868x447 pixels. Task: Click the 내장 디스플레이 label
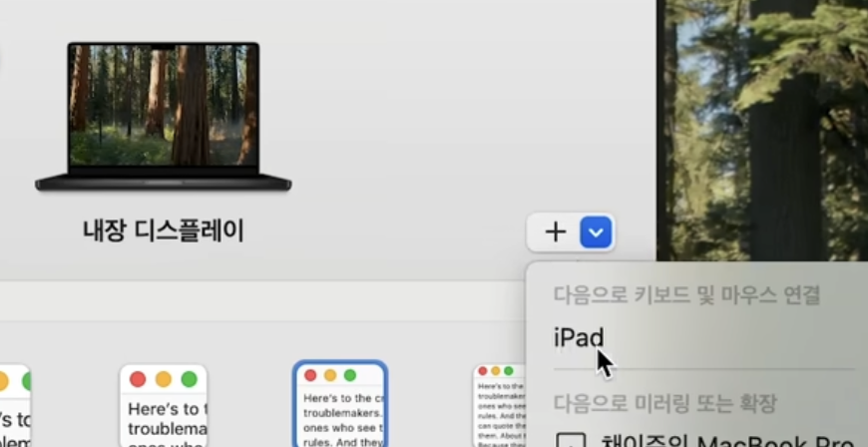click(x=164, y=231)
